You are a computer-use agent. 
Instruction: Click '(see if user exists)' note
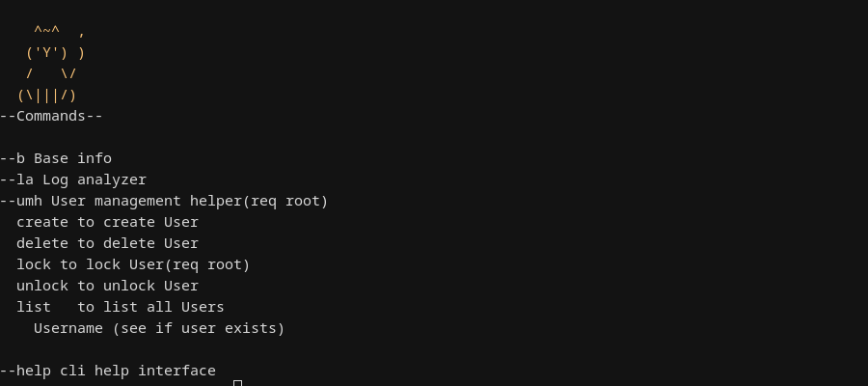(198, 328)
